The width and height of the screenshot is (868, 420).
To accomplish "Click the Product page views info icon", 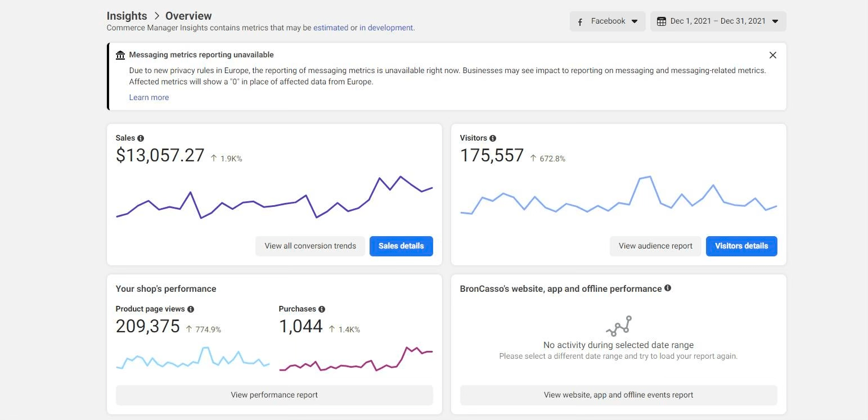I will 191,309.
